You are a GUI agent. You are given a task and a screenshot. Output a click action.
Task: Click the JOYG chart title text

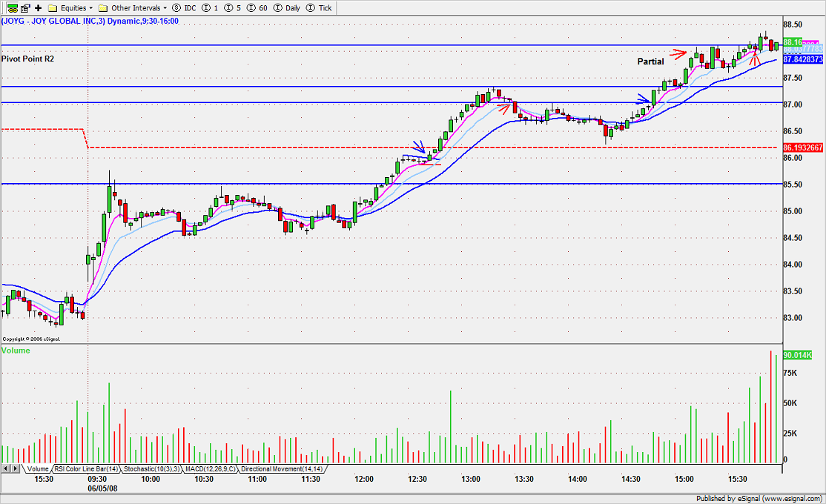[90, 21]
